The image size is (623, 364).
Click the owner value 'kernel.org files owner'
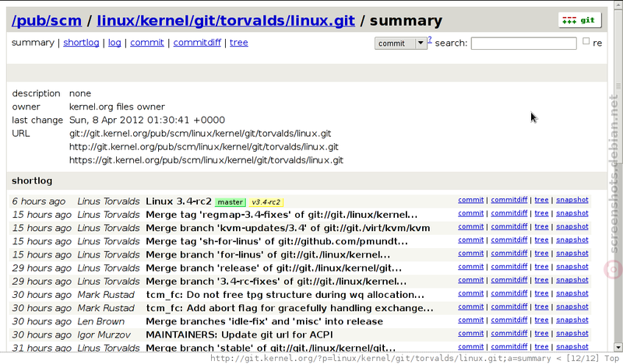[117, 107]
